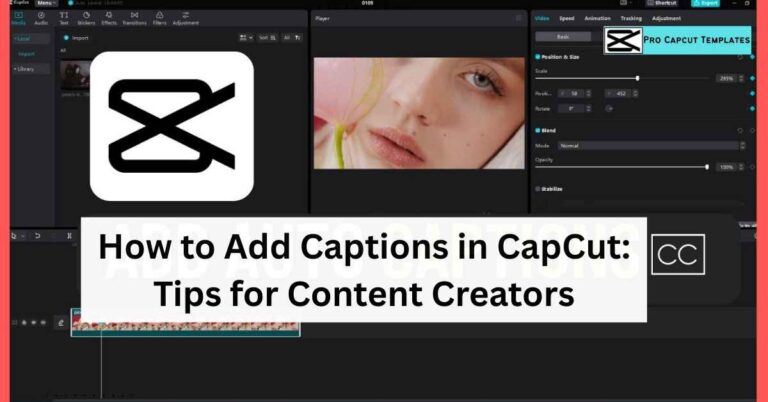Open the Effects panel
This screenshot has width=768, height=402.
109,18
